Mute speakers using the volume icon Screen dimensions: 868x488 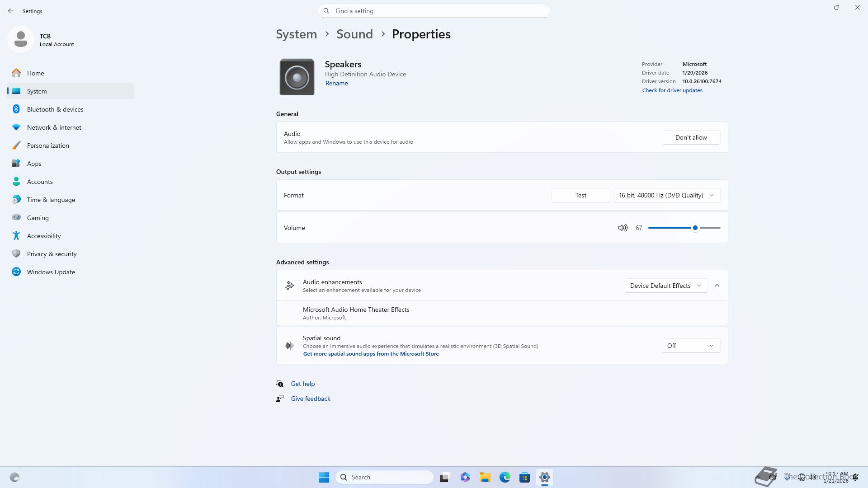(x=623, y=228)
